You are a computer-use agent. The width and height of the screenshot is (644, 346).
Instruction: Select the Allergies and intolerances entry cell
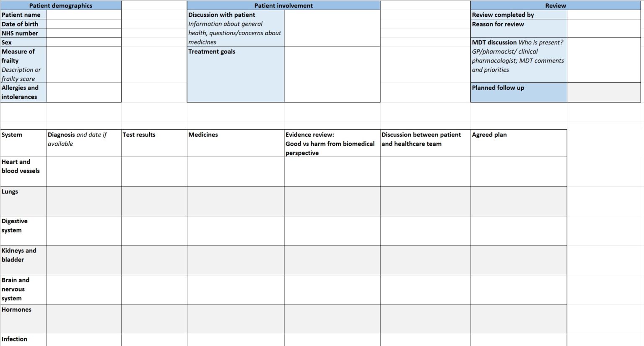[83, 92]
